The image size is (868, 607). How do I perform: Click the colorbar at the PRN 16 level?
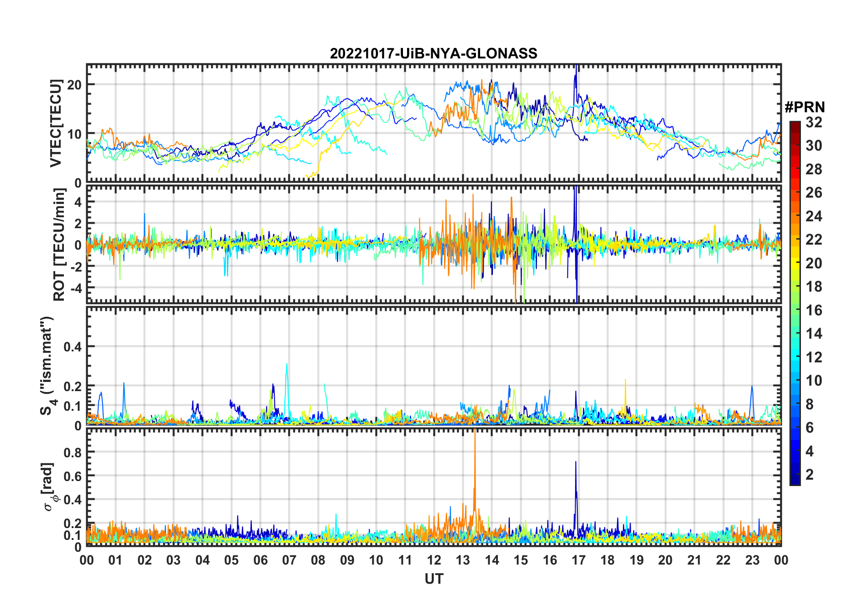point(795,310)
